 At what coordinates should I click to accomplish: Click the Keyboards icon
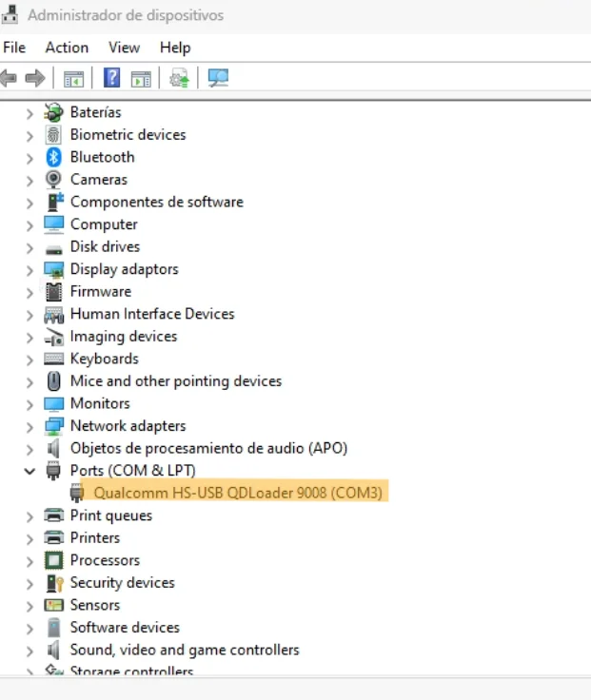[x=53, y=359]
